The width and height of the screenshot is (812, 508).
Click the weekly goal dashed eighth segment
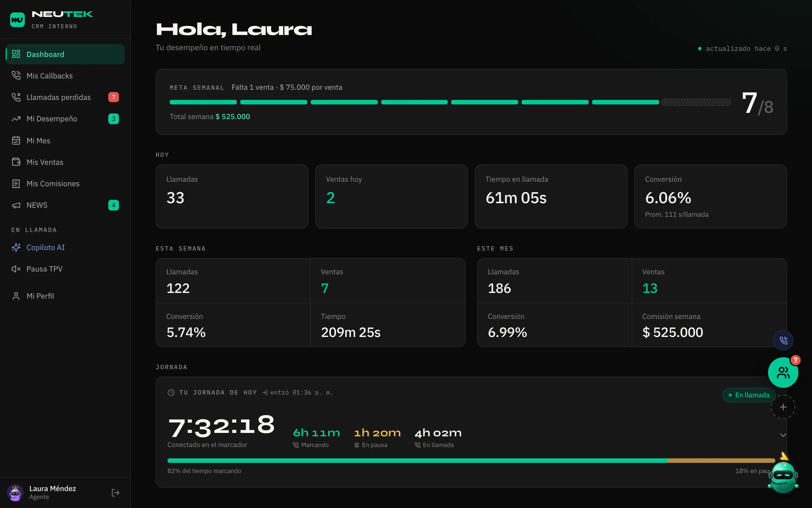click(x=696, y=102)
